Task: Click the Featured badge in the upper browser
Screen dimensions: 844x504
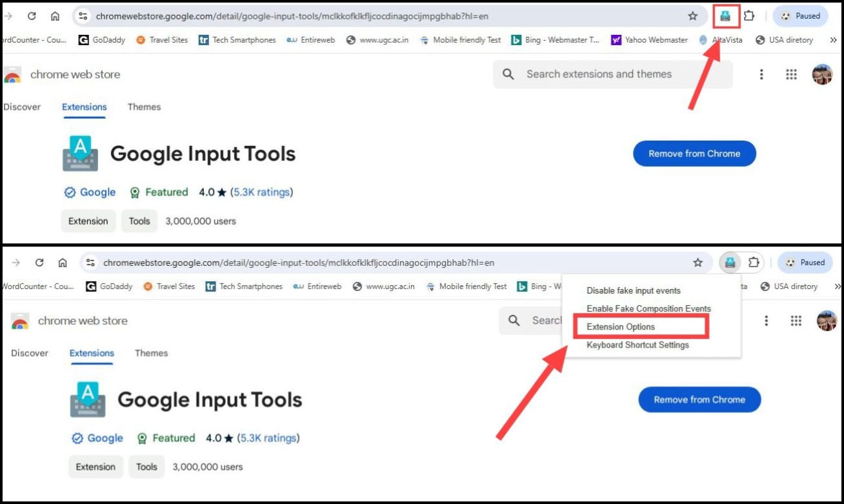Action: coord(159,192)
